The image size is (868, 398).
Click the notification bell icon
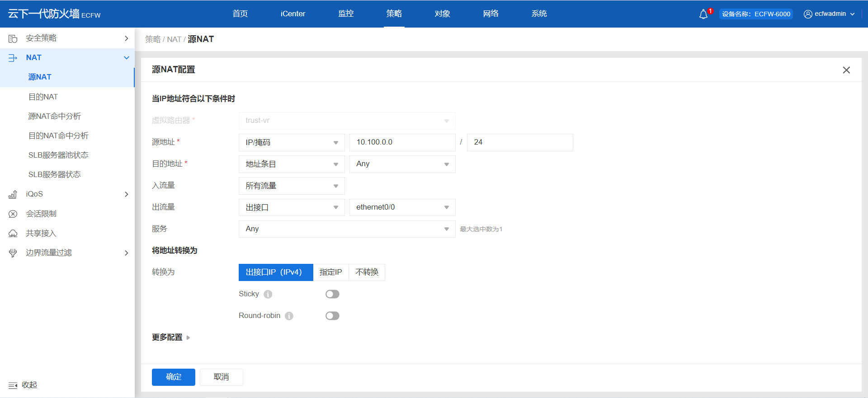click(x=703, y=14)
